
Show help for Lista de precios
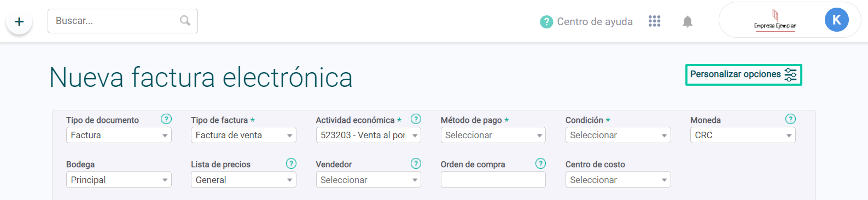pyautogui.click(x=291, y=163)
